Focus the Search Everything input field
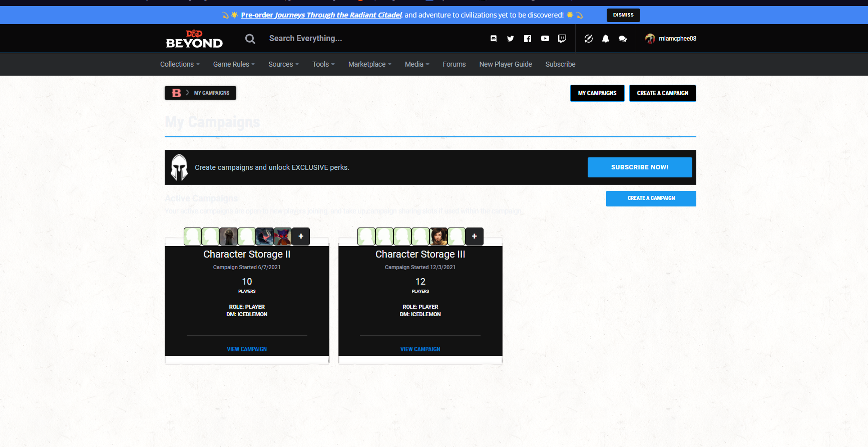The width and height of the screenshot is (868, 447). click(370, 39)
